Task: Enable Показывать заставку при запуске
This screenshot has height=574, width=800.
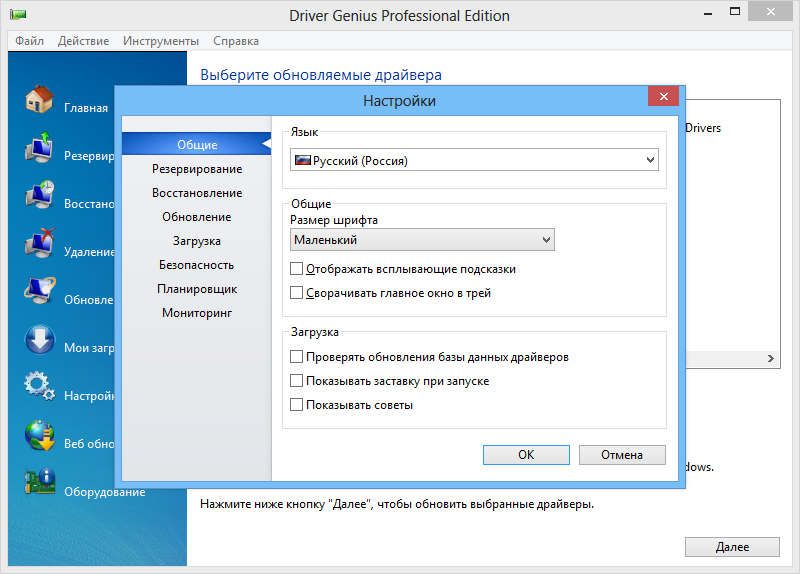Action: [x=296, y=381]
